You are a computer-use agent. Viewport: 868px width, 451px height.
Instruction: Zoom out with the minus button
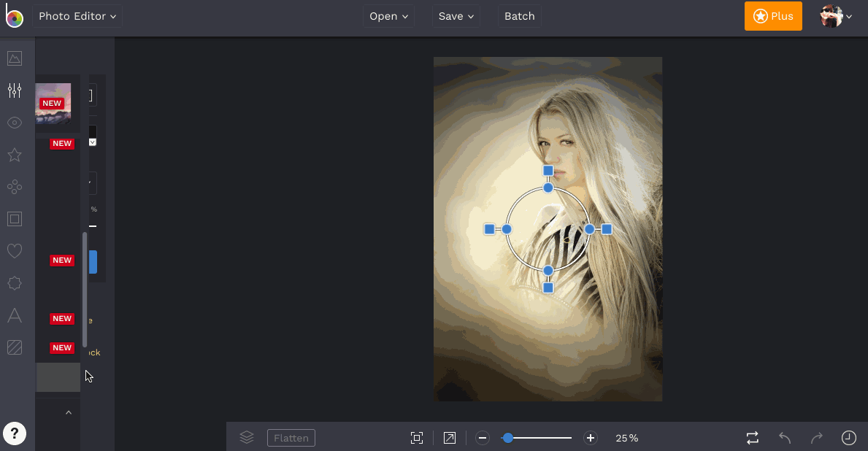tap(482, 439)
